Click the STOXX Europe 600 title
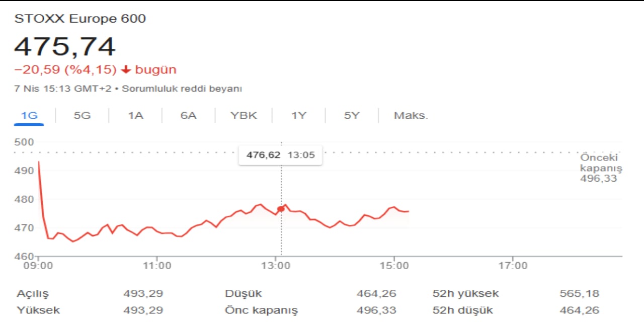This screenshot has width=644, height=322. coord(80,19)
